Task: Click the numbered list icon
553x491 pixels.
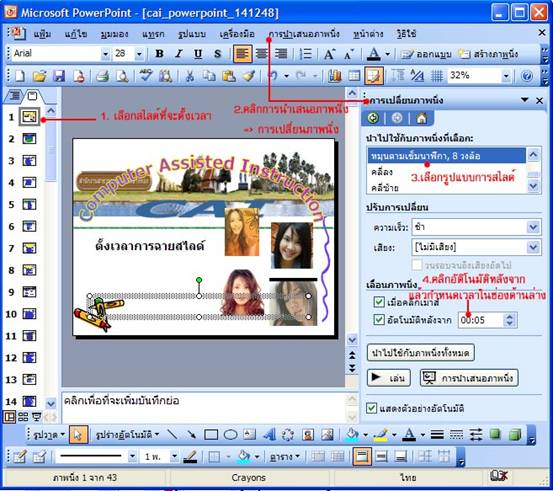Action: pos(305,54)
